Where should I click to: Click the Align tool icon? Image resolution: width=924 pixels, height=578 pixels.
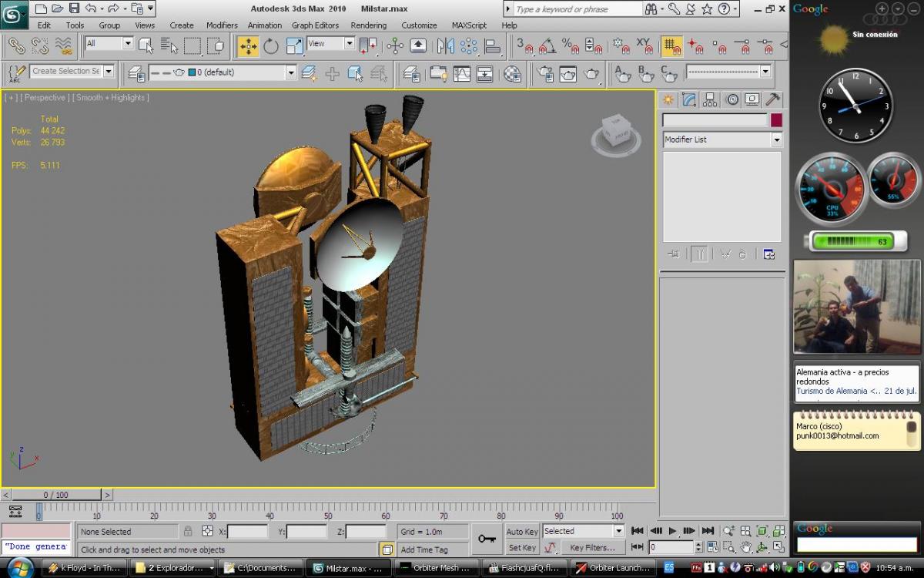(492, 45)
